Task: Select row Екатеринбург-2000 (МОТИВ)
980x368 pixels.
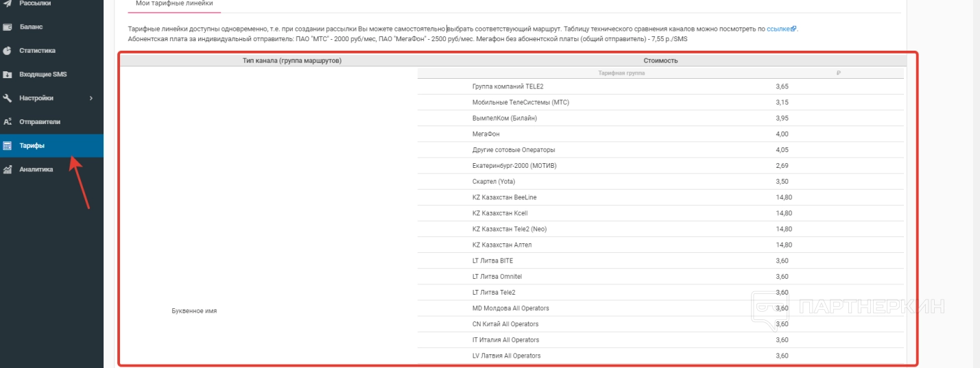Action: pos(660,165)
